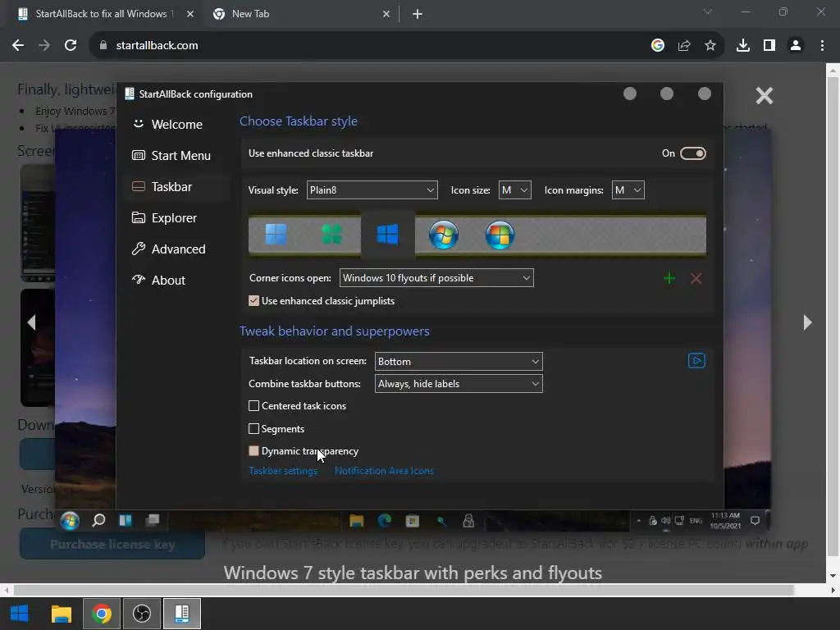
Task: Toggle the Chrome side panel
Action: [769, 46]
